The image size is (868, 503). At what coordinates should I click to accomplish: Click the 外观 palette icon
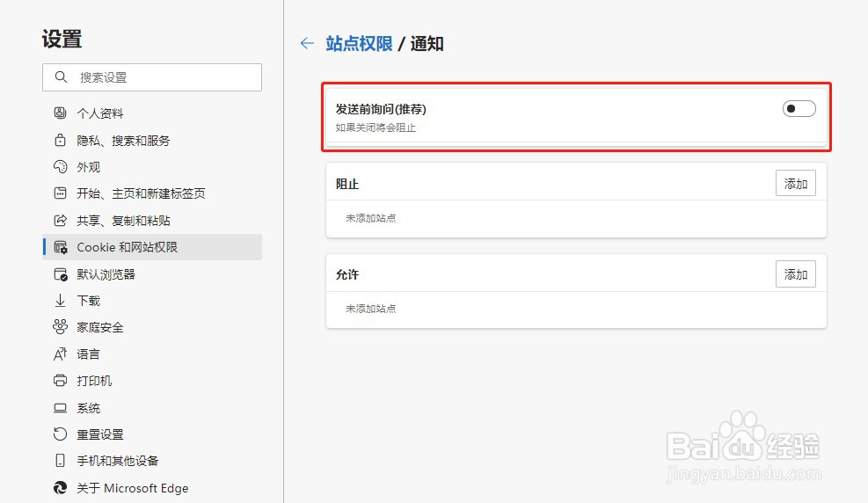point(60,166)
